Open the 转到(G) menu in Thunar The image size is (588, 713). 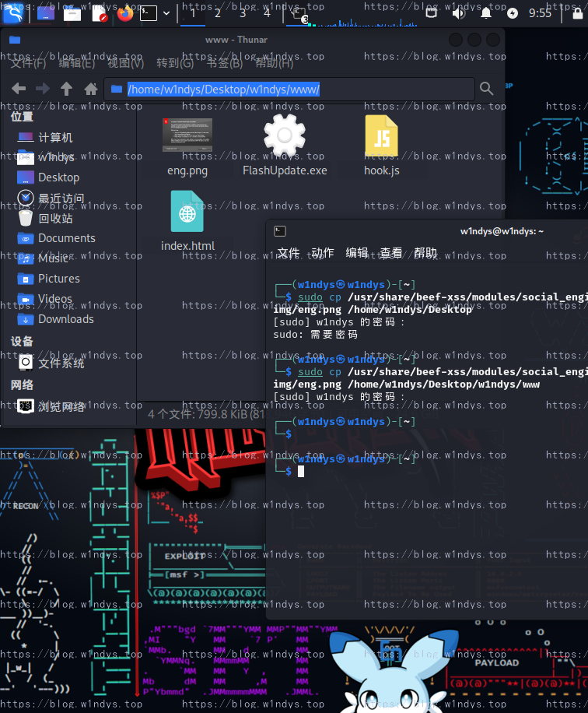click(x=175, y=63)
